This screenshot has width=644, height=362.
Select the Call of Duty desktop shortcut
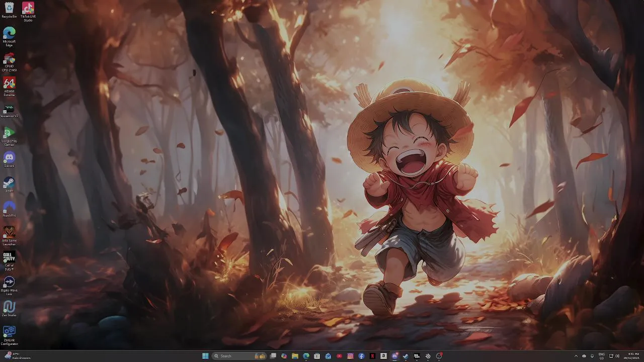click(9, 261)
